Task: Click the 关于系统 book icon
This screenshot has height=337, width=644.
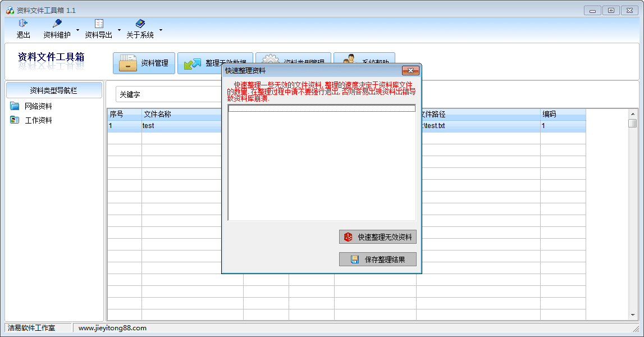Action: click(x=140, y=24)
